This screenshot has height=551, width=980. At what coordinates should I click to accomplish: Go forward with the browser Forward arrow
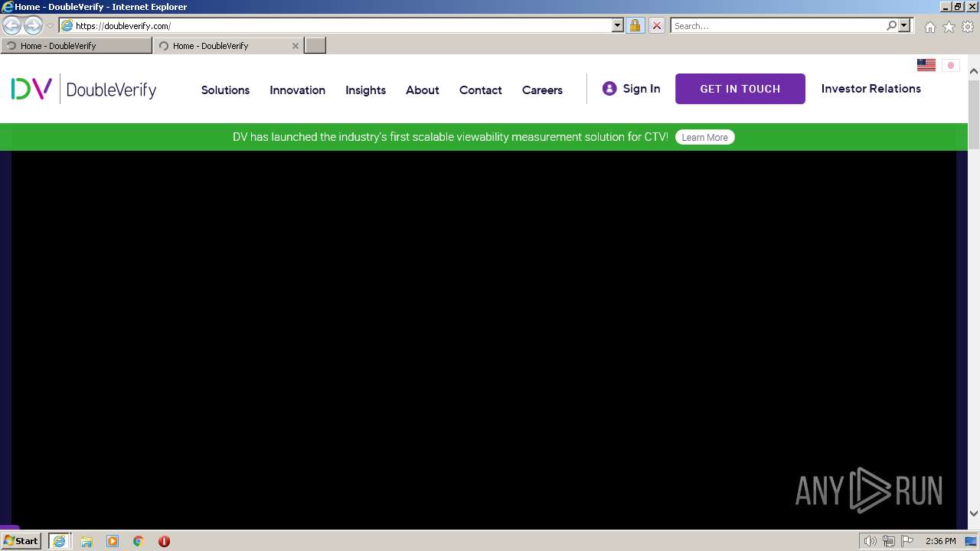click(x=33, y=25)
